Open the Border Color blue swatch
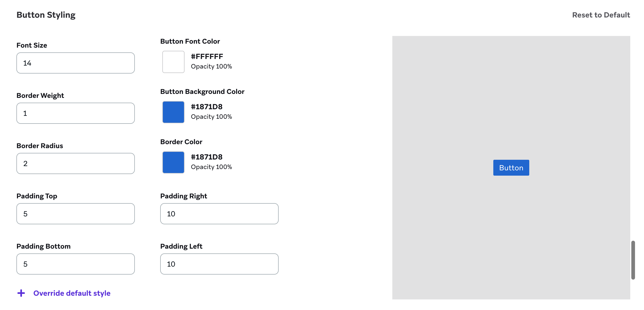Viewport: 644px width, 310px height. point(173,162)
